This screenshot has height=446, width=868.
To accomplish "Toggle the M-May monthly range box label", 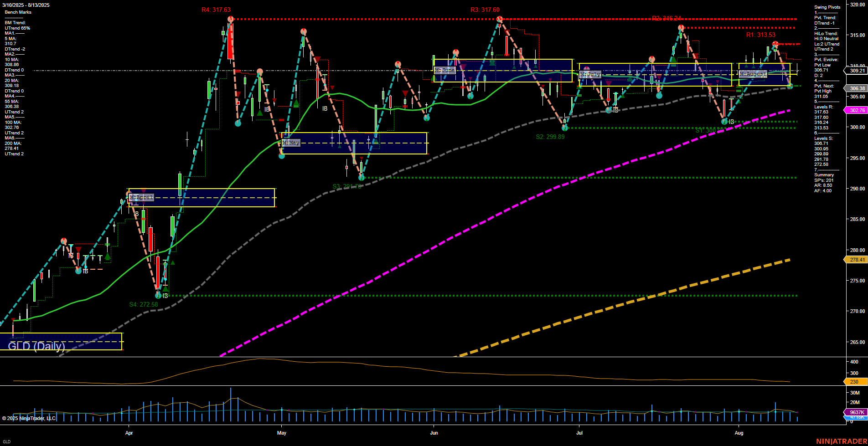I will (x=291, y=143).
